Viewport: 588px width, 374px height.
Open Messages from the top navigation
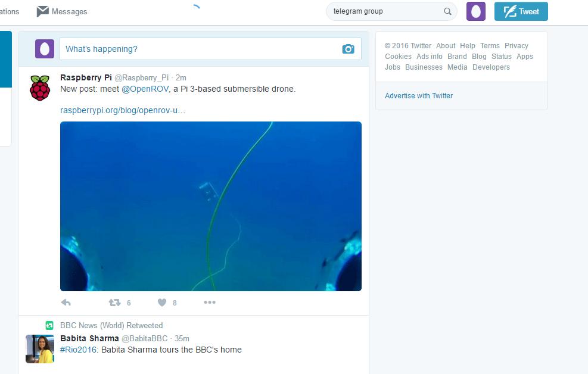tap(62, 11)
